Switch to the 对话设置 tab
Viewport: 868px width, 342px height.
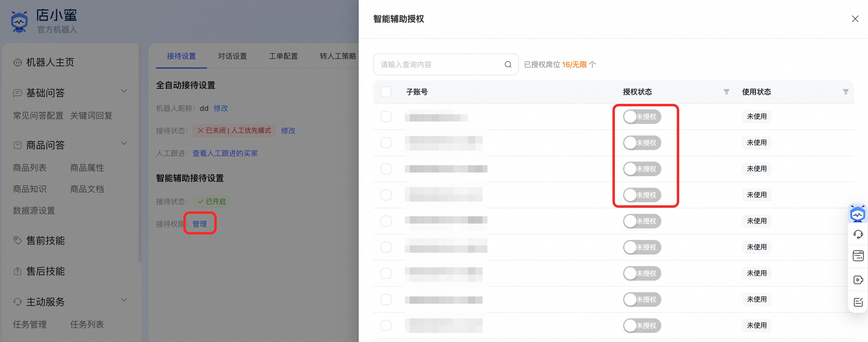pyautogui.click(x=232, y=56)
